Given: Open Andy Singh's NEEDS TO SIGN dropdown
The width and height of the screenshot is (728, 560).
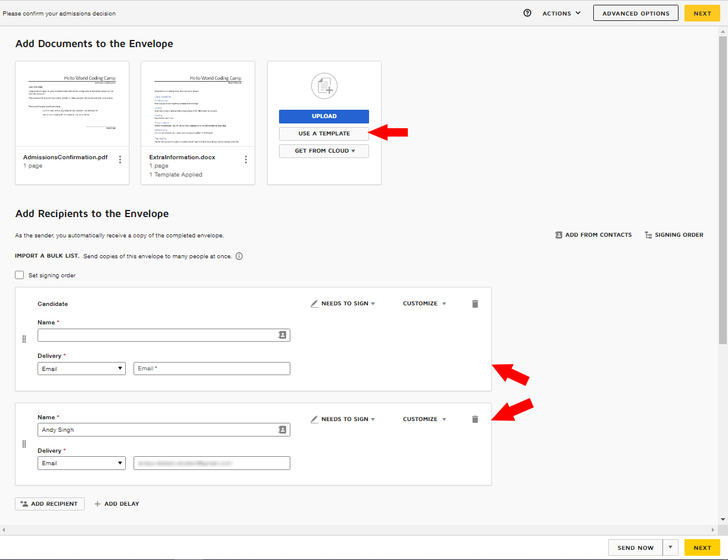Looking at the screenshot, I should [x=346, y=419].
